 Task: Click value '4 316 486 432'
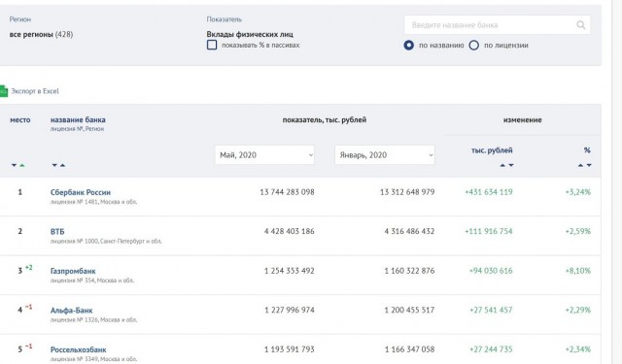click(x=409, y=231)
